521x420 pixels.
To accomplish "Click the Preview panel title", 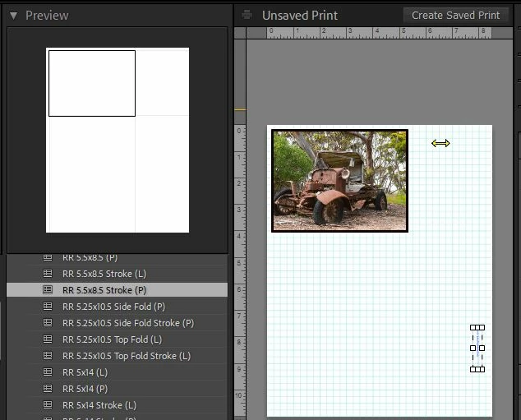I will (x=47, y=16).
